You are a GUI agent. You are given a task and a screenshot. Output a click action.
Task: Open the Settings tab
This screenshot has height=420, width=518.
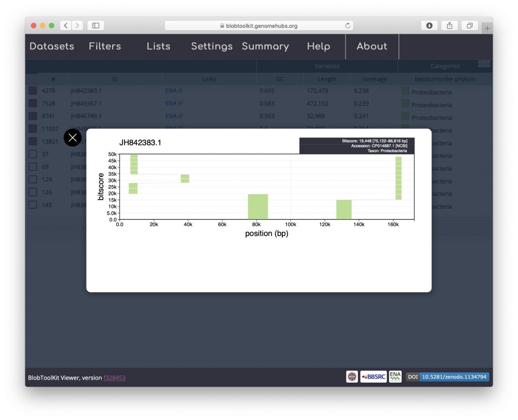(x=211, y=46)
